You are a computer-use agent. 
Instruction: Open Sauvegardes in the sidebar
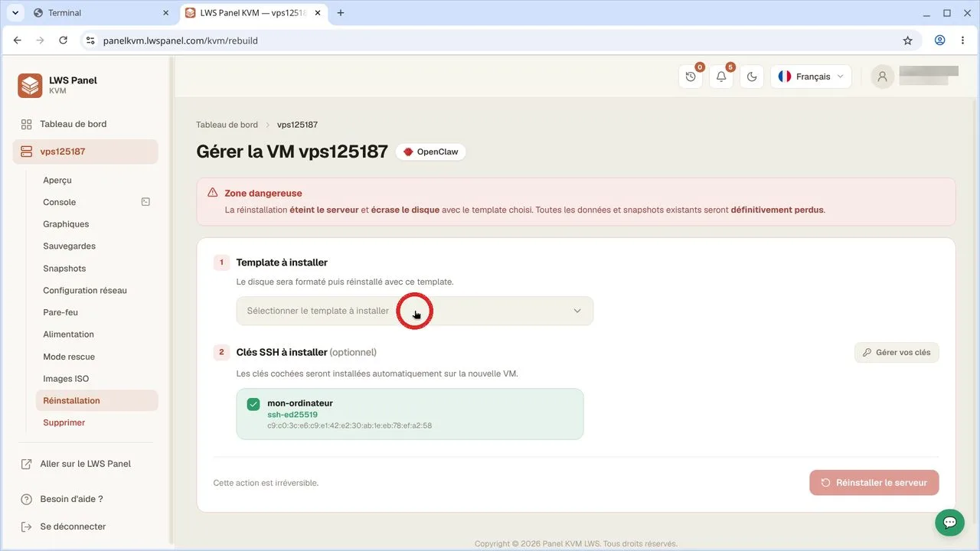(69, 246)
